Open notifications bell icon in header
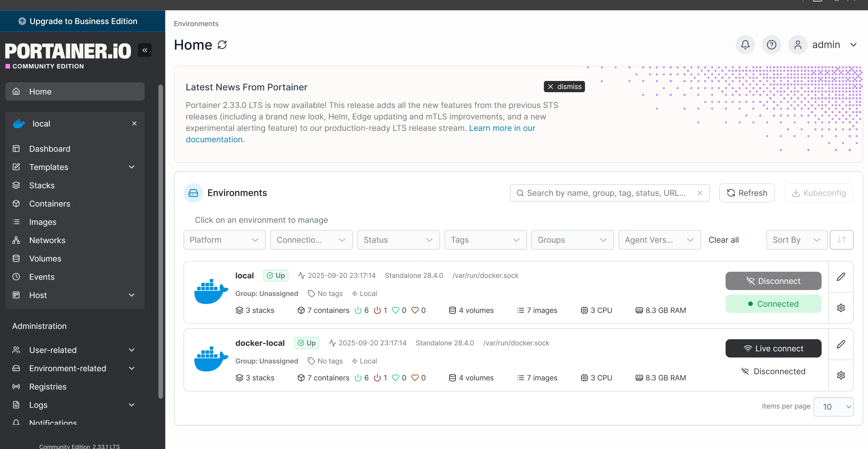This screenshot has height=449, width=868. coord(745,45)
